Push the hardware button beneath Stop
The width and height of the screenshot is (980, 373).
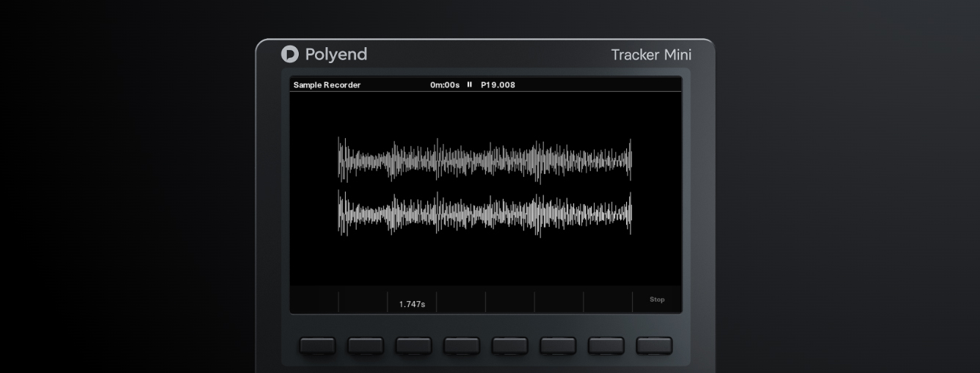point(654,345)
